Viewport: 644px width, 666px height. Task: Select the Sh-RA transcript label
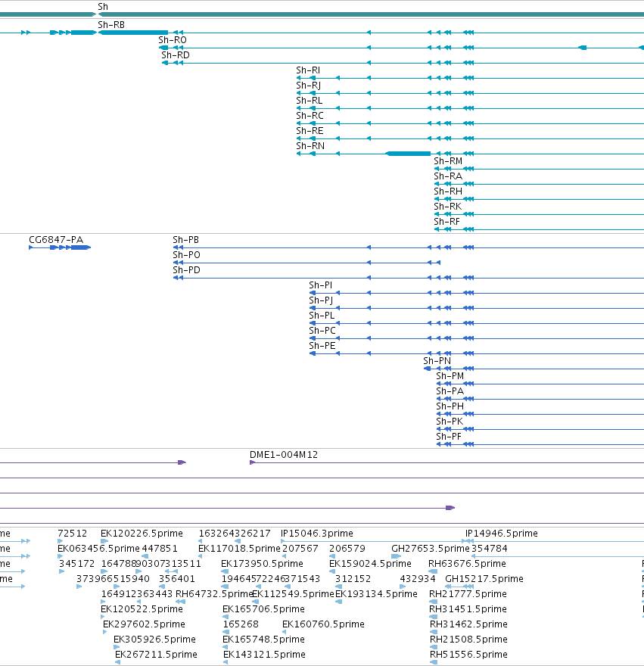448,176
